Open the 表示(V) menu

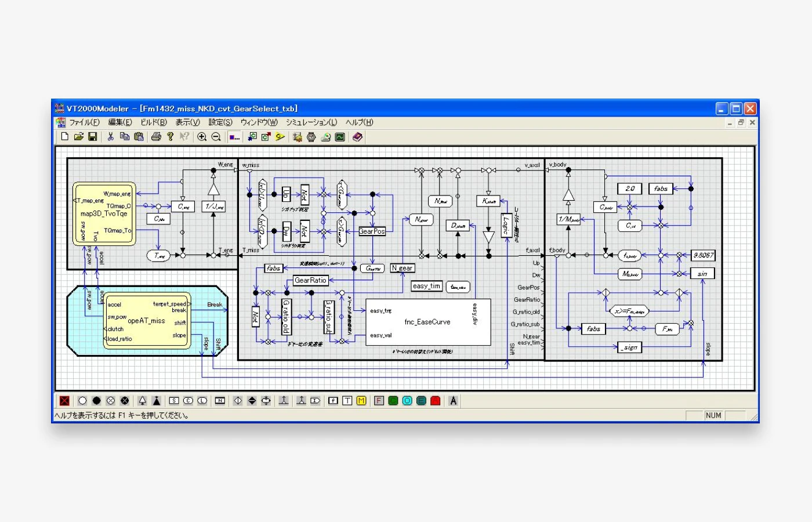[187, 122]
